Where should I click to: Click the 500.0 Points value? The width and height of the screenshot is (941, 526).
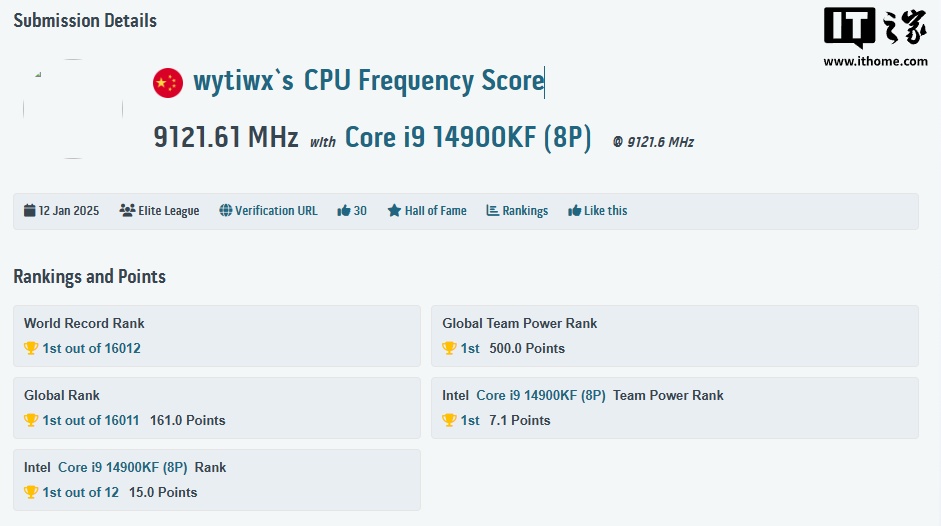527,348
